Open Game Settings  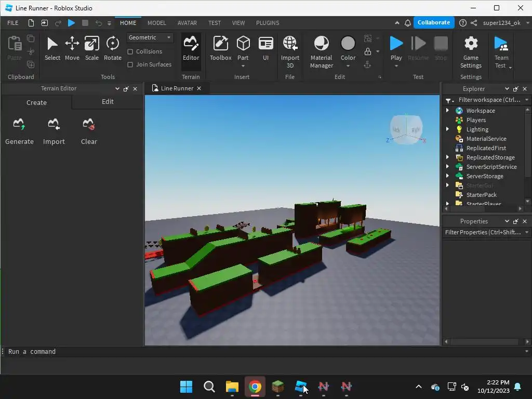tap(471, 52)
